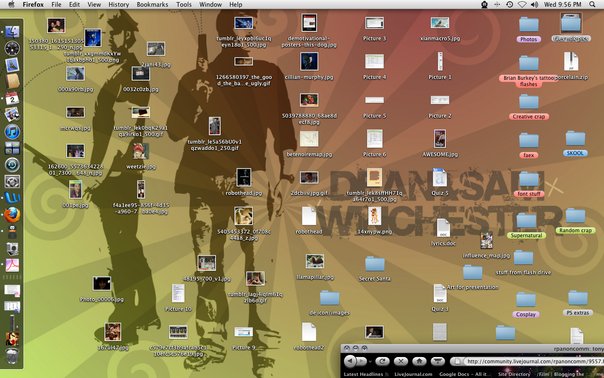Go forward in Firefox browser window

coord(361,361)
